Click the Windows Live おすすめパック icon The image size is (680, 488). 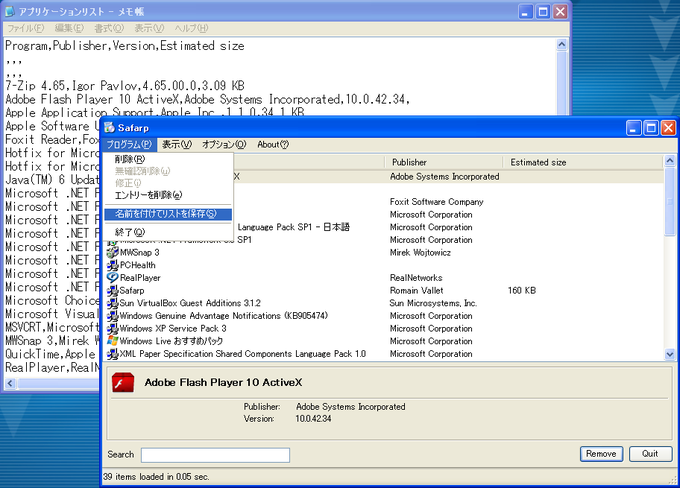click(113, 341)
